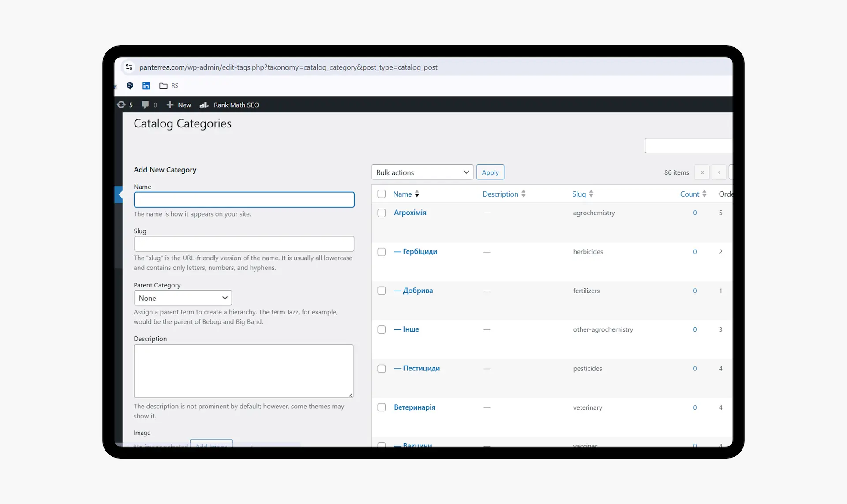Open the RS bookmarks folder
This screenshot has width=847, height=504.
point(168,86)
